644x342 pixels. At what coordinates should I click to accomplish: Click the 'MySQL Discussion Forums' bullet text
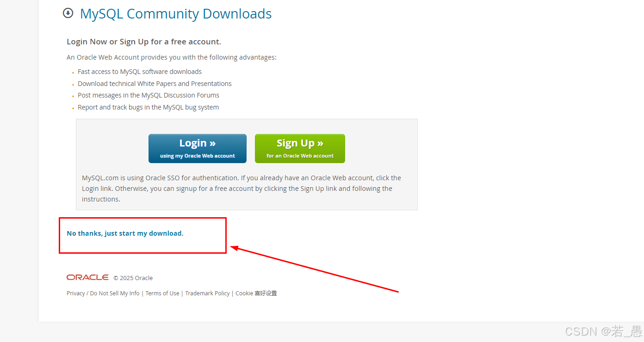tap(149, 95)
